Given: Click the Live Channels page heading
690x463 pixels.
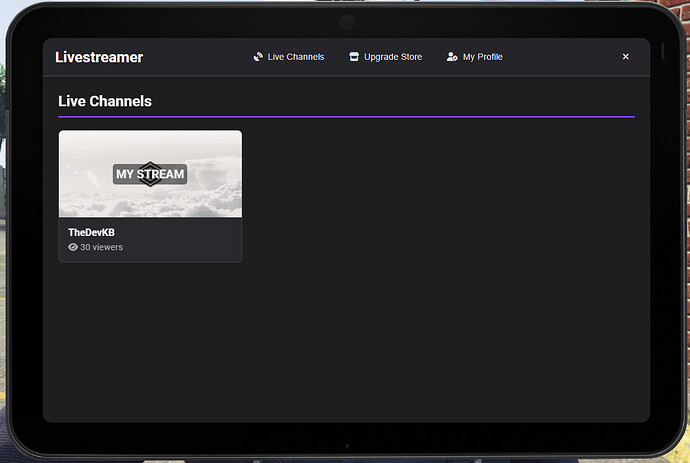Looking at the screenshot, I should [105, 101].
